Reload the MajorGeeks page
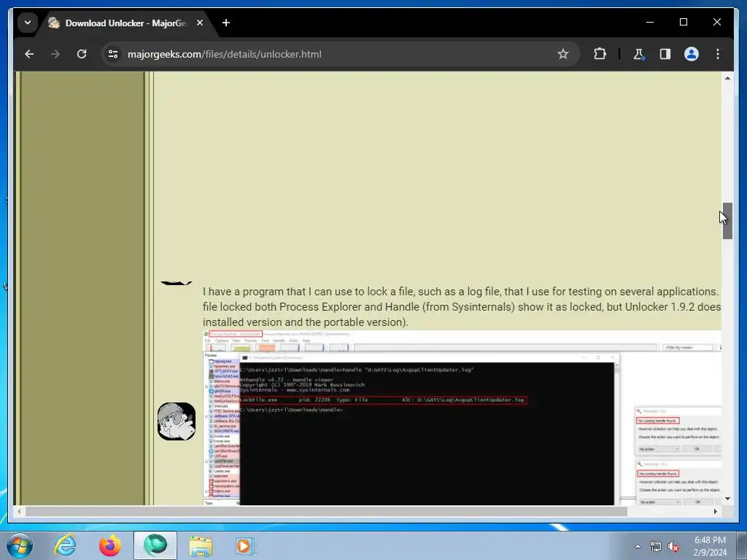Screen dimensions: 747x560 [82, 54]
